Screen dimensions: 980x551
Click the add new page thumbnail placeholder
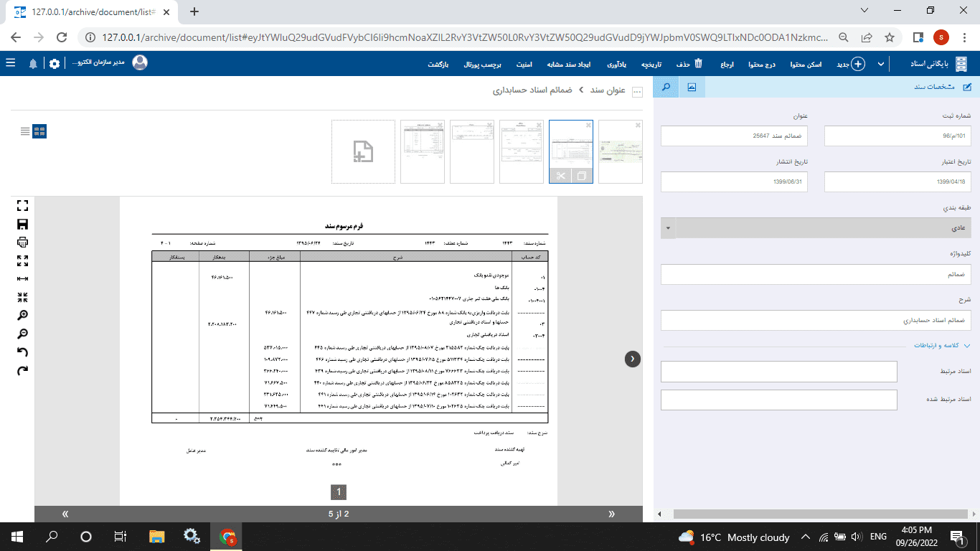(363, 151)
